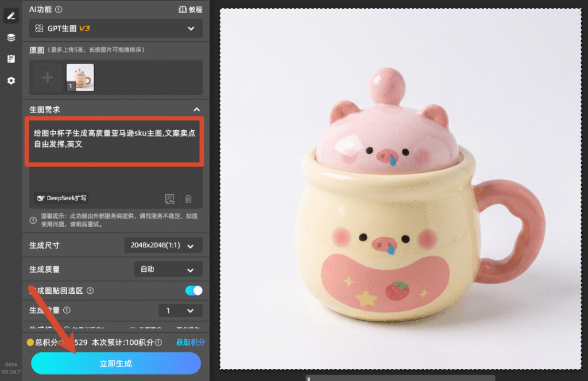Viewport: 588px width, 381px height.
Task: Open the settings gear in sidebar
Action: pyautogui.click(x=11, y=80)
